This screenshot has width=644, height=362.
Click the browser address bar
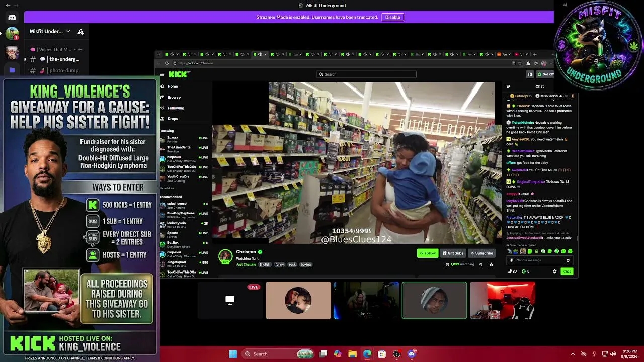[x=342, y=63]
